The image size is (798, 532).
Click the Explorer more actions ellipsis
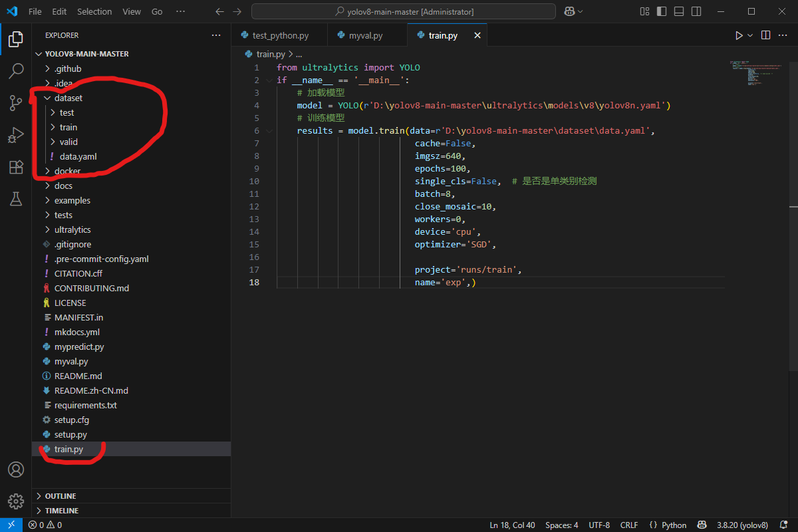pos(216,35)
